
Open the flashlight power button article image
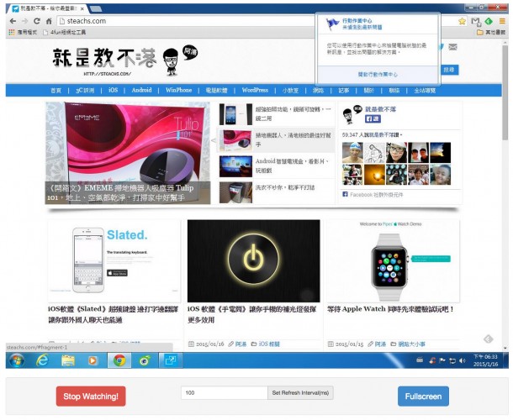click(x=253, y=261)
